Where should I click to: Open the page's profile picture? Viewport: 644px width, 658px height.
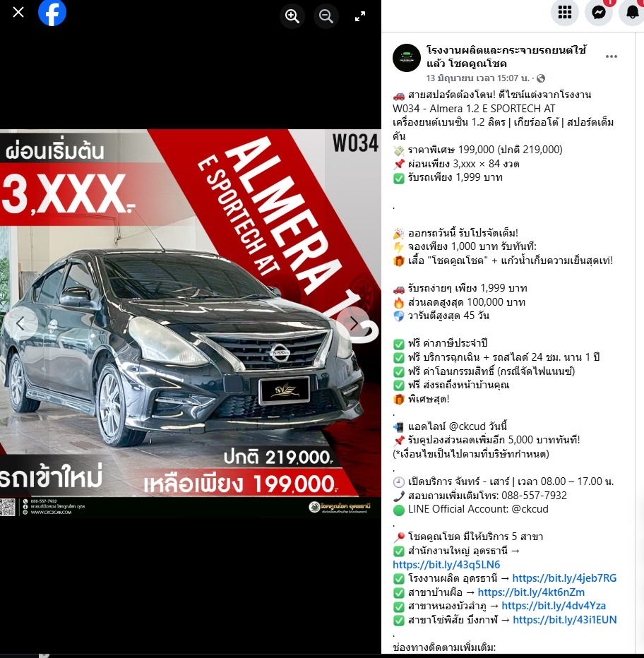point(406,58)
